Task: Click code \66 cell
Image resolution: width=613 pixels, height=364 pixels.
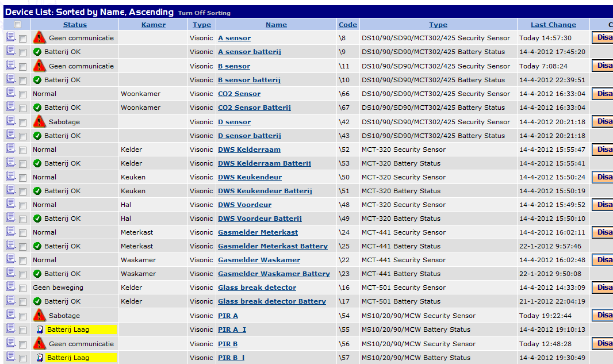Action: (344, 94)
